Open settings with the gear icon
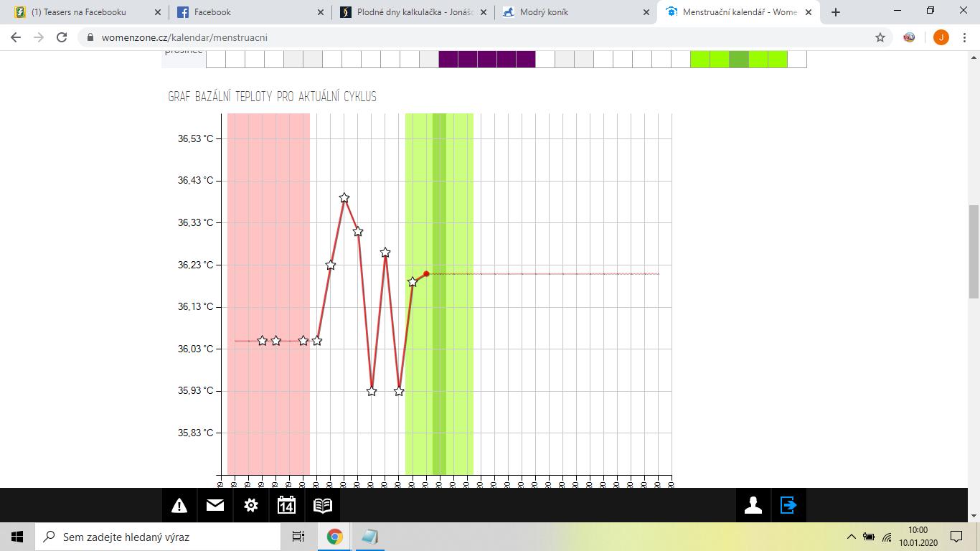The width and height of the screenshot is (980, 551). coord(250,506)
